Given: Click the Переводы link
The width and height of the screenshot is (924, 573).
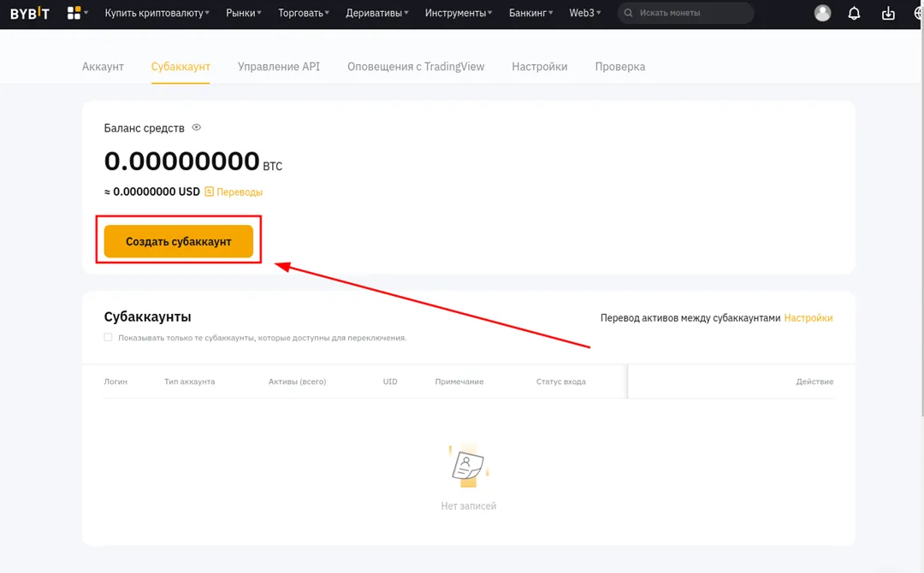Looking at the screenshot, I should pyautogui.click(x=240, y=192).
